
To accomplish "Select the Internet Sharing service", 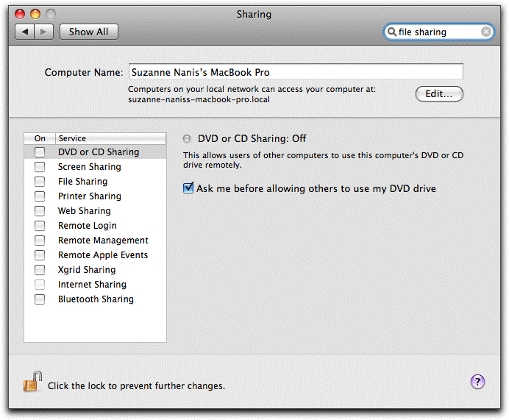I will pos(92,285).
